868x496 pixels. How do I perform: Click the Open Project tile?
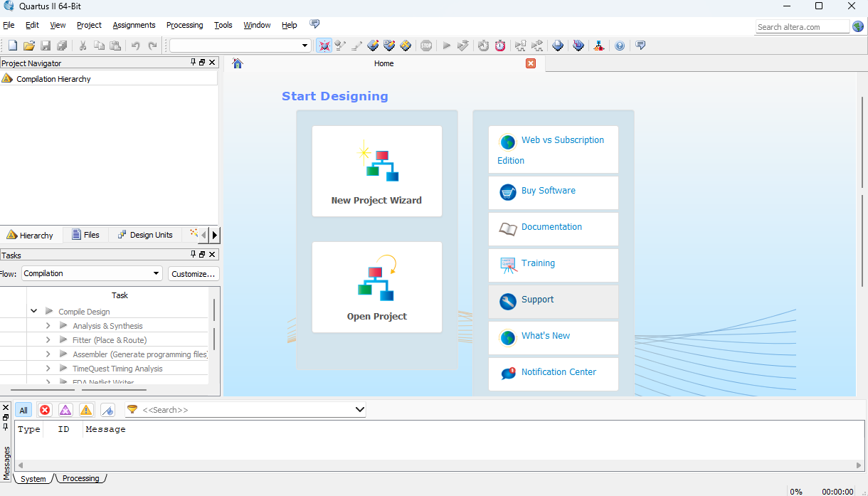(376, 287)
